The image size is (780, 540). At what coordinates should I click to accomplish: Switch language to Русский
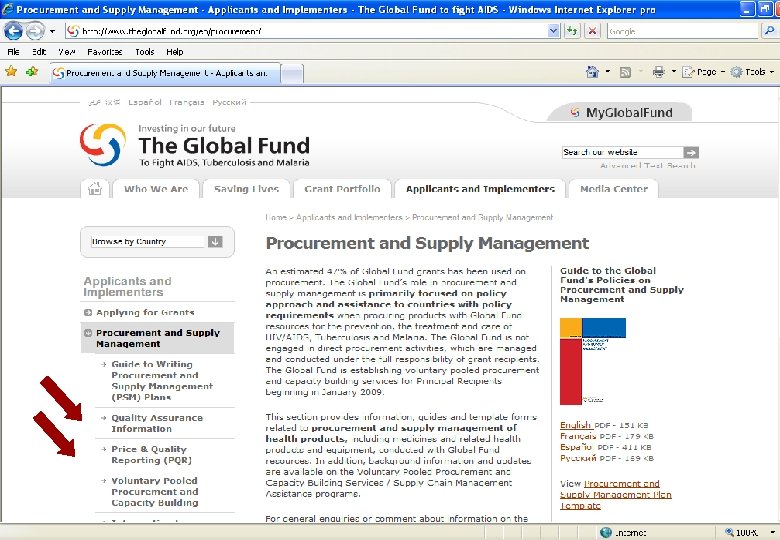[229, 102]
